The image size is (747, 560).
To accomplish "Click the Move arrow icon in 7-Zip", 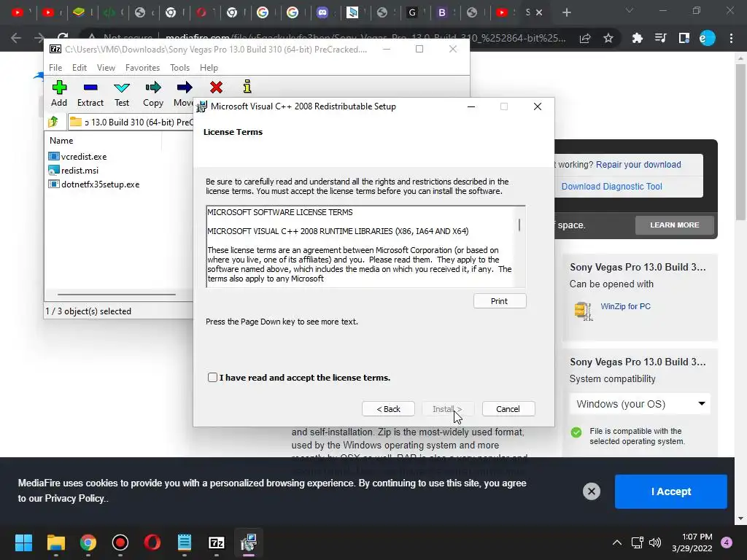I will [x=185, y=87].
